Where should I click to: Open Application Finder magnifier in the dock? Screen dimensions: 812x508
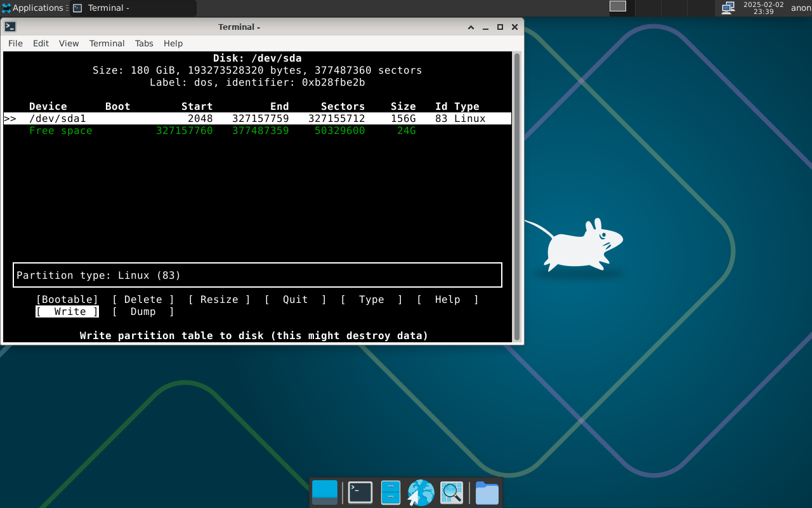[452, 493]
